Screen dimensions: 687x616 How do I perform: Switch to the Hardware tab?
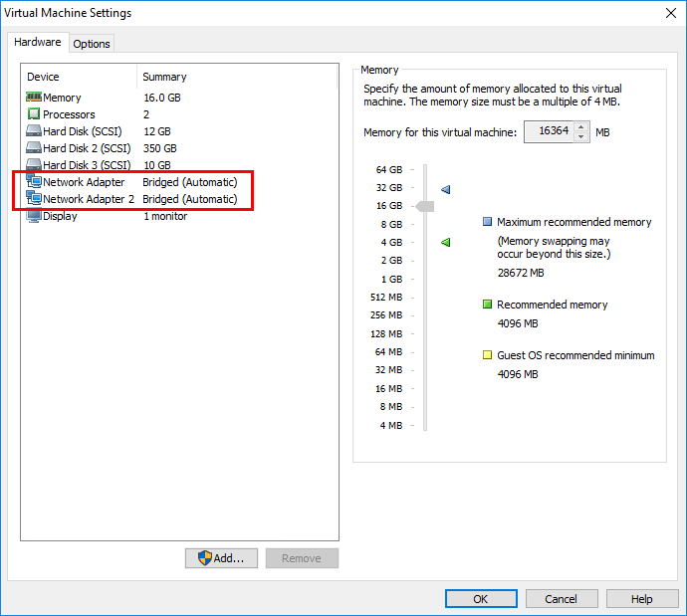38,42
